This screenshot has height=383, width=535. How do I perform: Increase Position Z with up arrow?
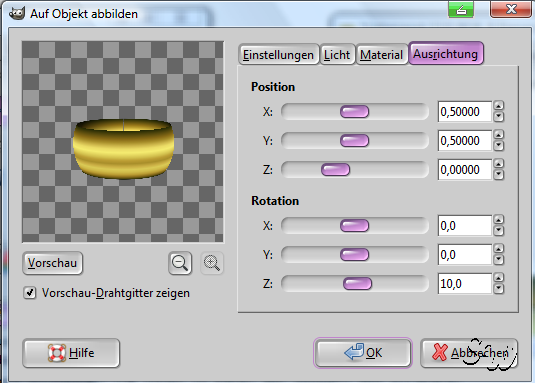point(498,164)
